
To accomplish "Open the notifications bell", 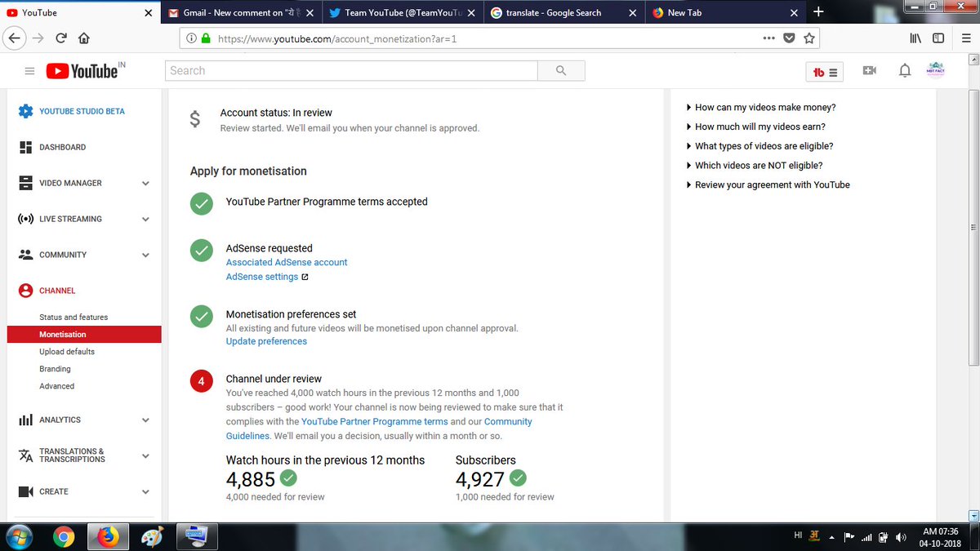I will point(905,71).
